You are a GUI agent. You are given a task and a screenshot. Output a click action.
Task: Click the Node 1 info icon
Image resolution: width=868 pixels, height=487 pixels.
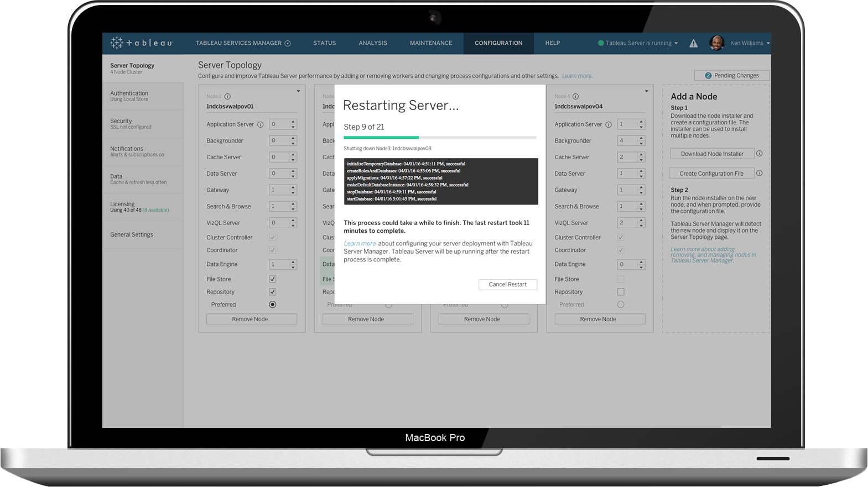tap(227, 96)
